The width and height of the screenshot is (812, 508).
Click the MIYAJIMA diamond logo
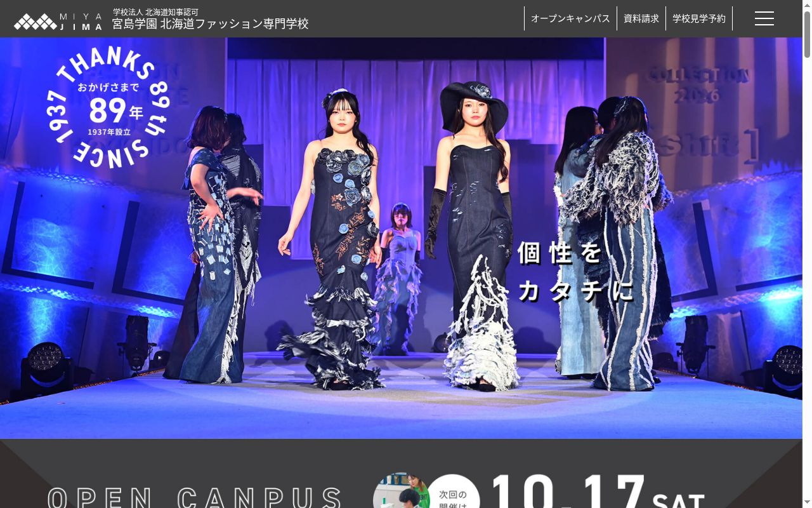click(x=58, y=22)
